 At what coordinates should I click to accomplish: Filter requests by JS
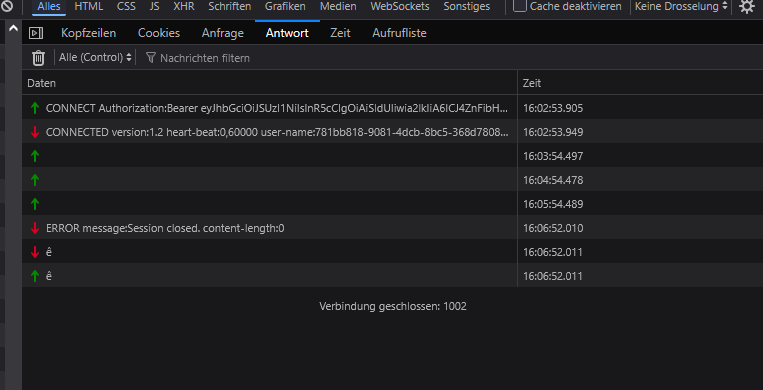click(x=155, y=7)
